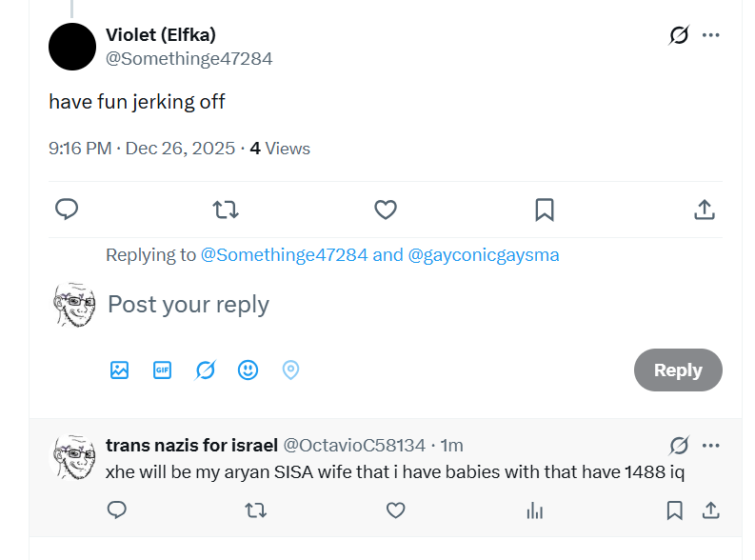Open @gayconicgaysma mention link
The width and height of the screenshot is (755, 560).
(x=484, y=255)
